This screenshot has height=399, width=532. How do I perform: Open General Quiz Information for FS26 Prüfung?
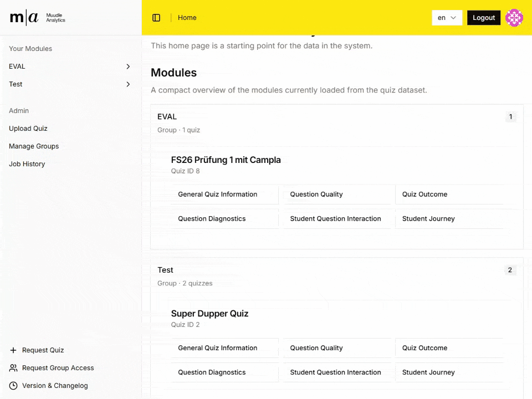[224, 195]
